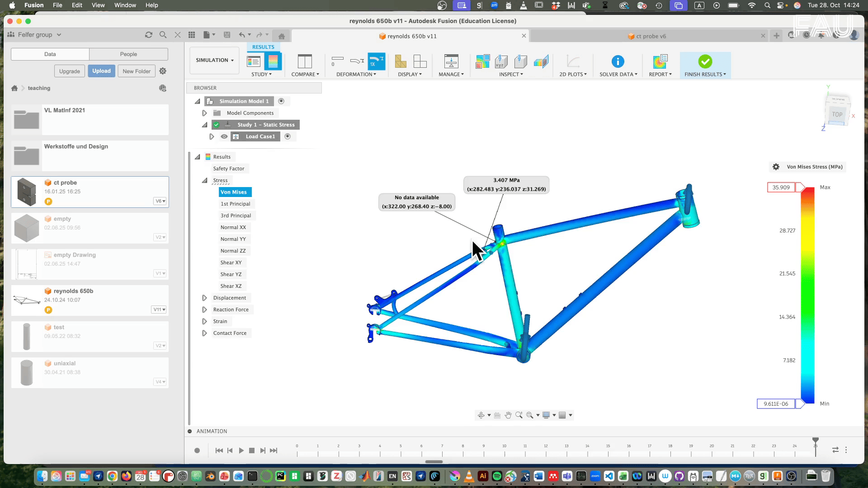This screenshot has height=488, width=868.
Task: Activate the Animate deformation 1X tool
Action: click(x=377, y=61)
